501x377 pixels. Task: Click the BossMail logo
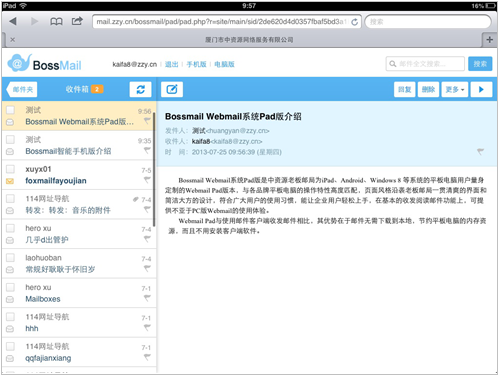coord(44,63)
